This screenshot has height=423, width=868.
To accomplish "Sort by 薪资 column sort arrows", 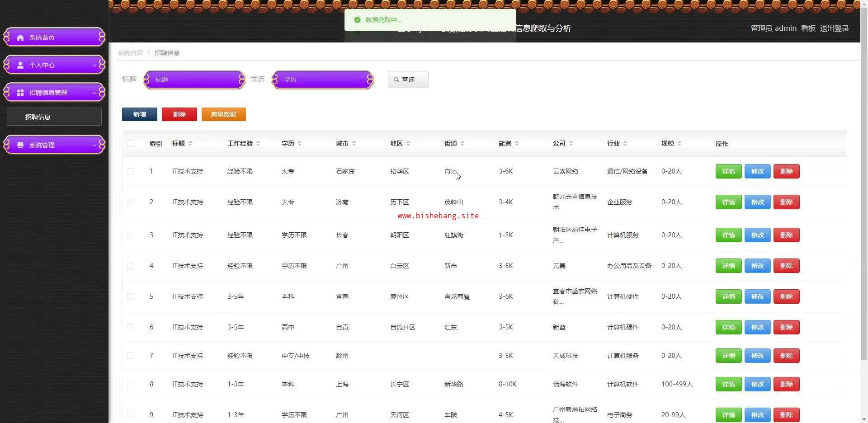I will click(517, 143).
